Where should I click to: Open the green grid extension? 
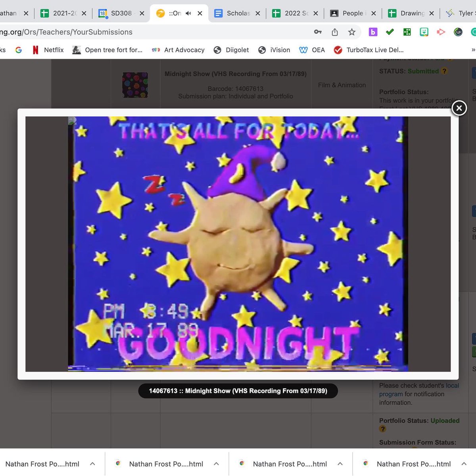click(407, 32)
